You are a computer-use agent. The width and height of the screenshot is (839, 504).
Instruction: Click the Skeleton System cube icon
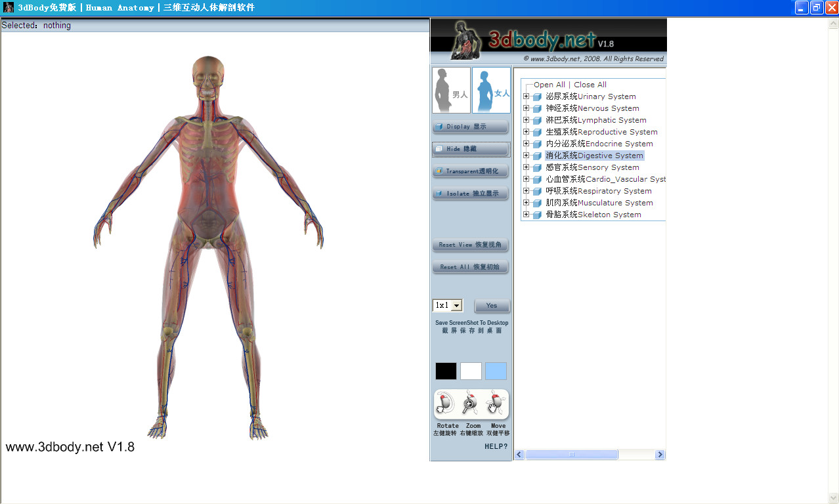538,215
